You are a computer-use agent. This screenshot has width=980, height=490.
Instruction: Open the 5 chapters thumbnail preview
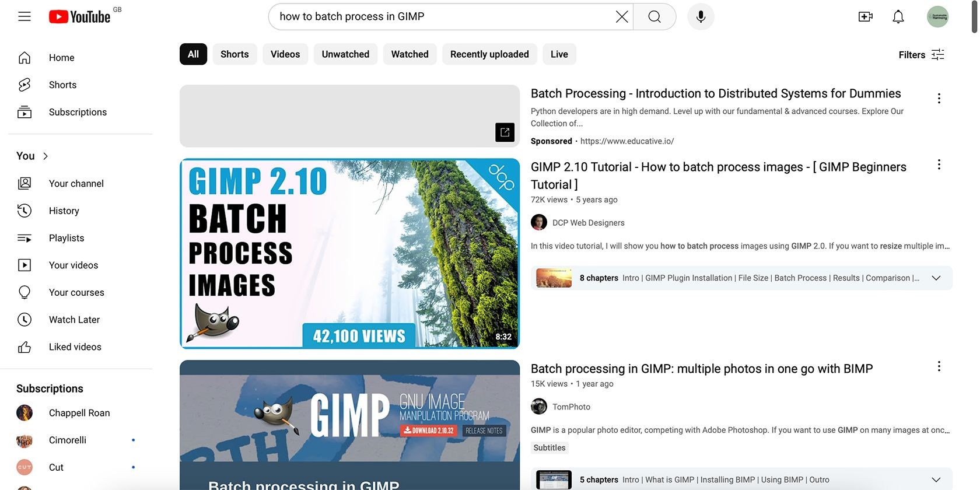tap(554, 480)
